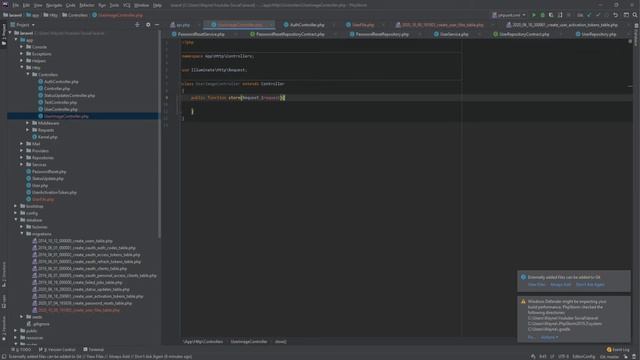This screenshot has height=360, width=640.
Task: Click Don't Ask Again link in notification
Action: click(590, 284)
